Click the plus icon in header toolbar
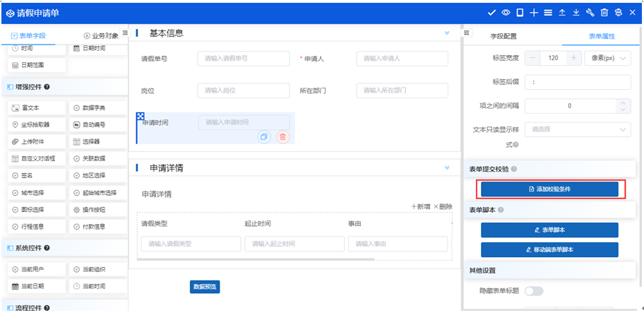The height and width of the screenshot is (320, 644). (534, 13)
